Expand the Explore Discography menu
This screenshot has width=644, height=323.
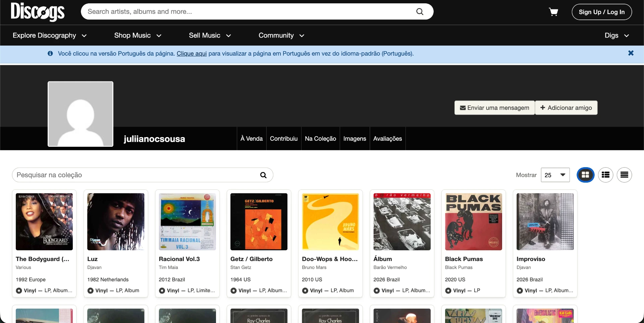tap(50, 36)
